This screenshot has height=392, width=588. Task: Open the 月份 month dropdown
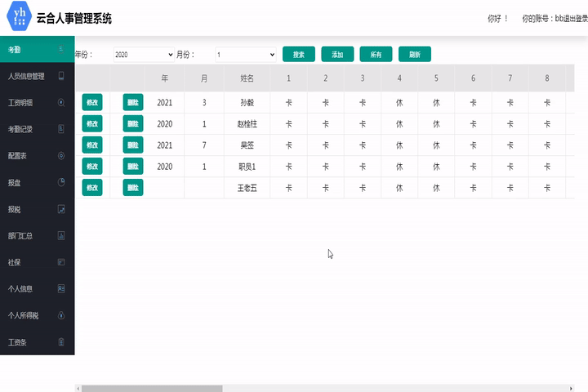(246, 55)
